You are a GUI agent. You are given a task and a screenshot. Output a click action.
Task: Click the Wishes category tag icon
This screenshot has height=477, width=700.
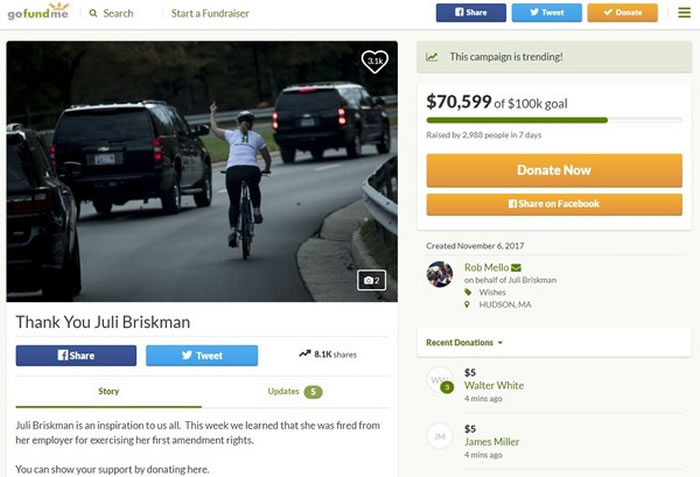[467, 292]
